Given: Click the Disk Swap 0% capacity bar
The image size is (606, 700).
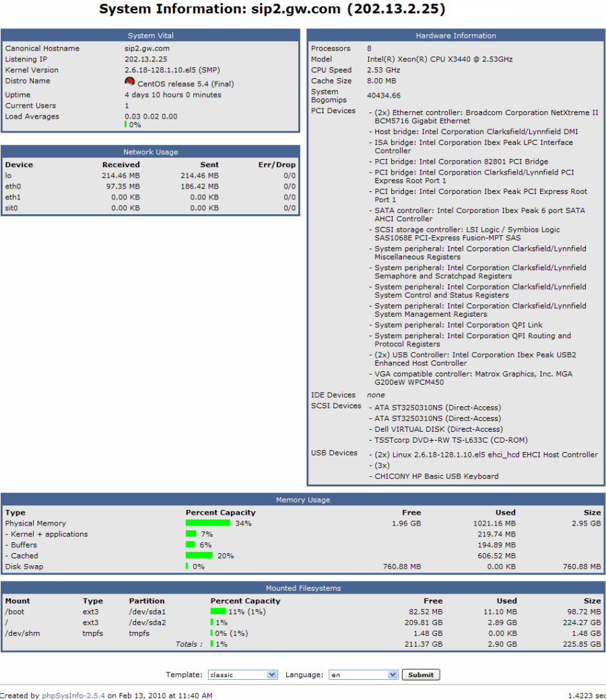Looking at the screenshot, I should click(x=188, y=567).
